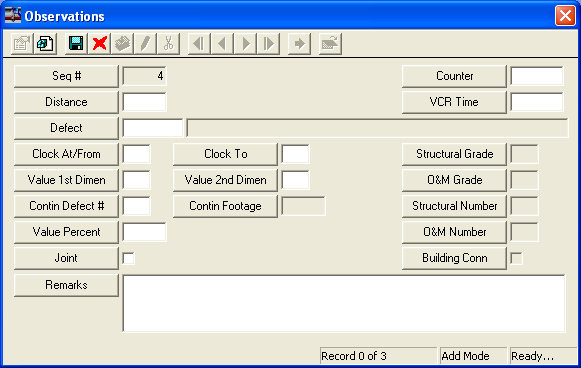
Task: Click the Contin Footage button
Action: point(225,206)
